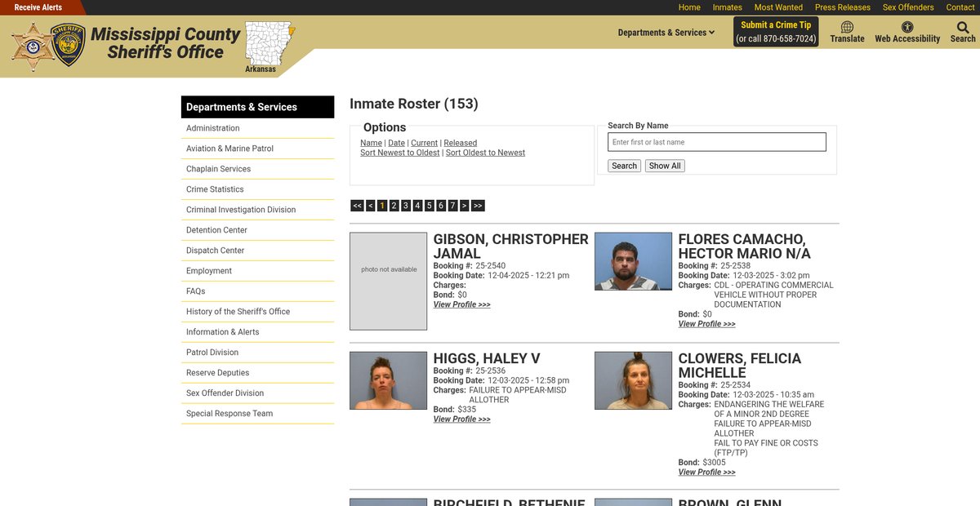Click the Search button below name field
The height and width of the screenshot is (506, 980).
tap(624, 166)
